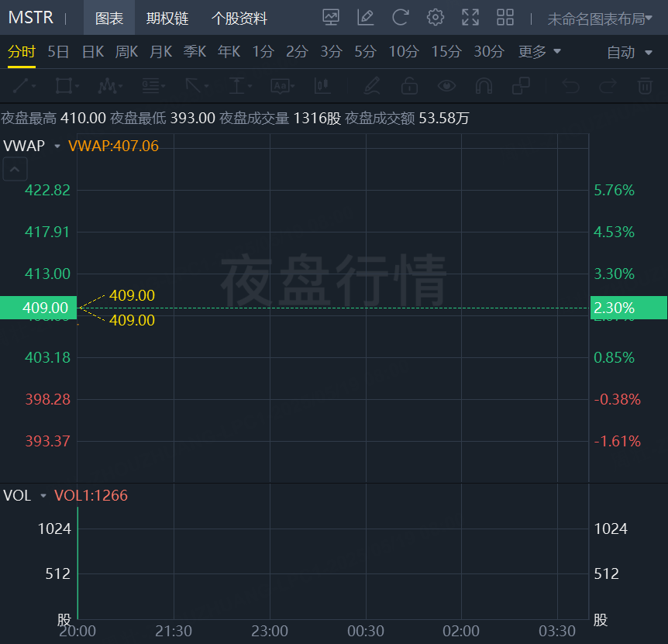Open the 个股资料 tab
Image resolution: width=668 pixels, height=644 pixels.
coord(239,18)
